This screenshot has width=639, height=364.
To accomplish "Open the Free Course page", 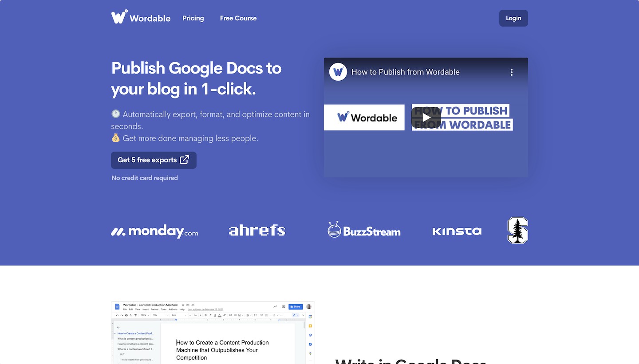I will point(238,18).
